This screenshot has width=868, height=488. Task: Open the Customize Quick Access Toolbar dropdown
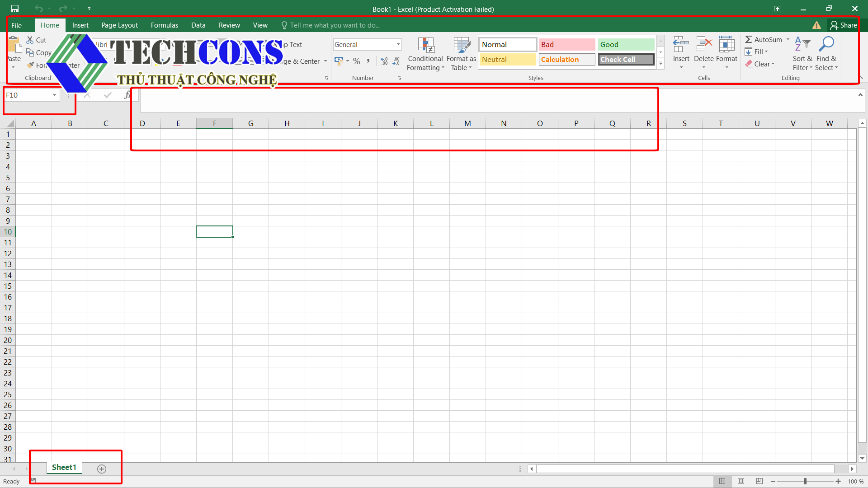pos(89,9)
